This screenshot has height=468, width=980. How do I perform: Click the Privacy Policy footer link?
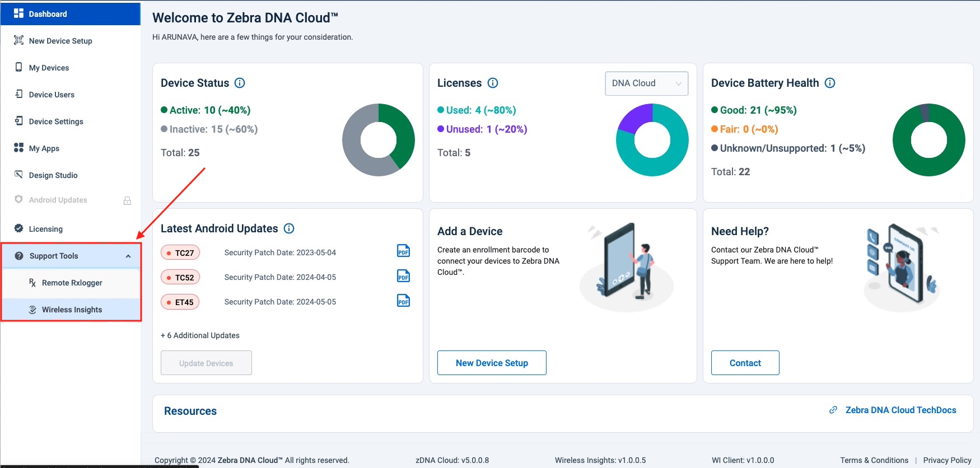947,460
